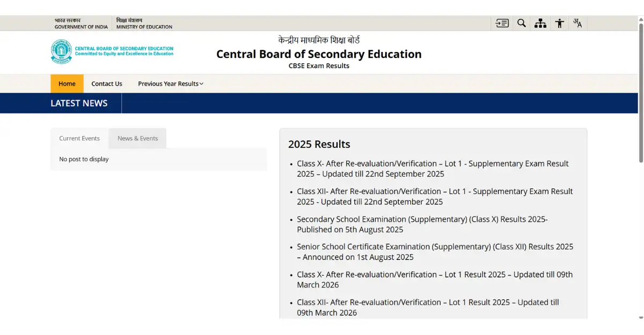The width and height of the screenshot is (644, 335).
Task: Open Class X Re-evaluation Lot 1 Result 2025
Action: 434,280
